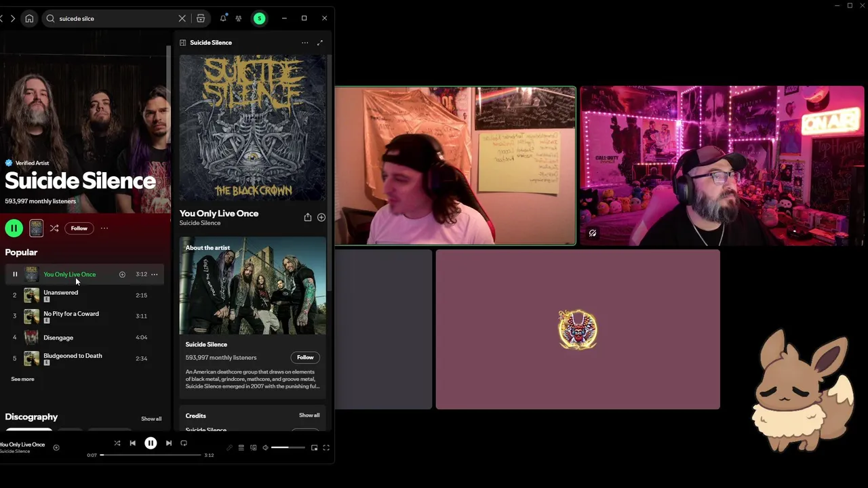Viewport: 868px width, 488px height.
Task: Pause the track row 'You Only Live Once'
Action: pos(15,274)
